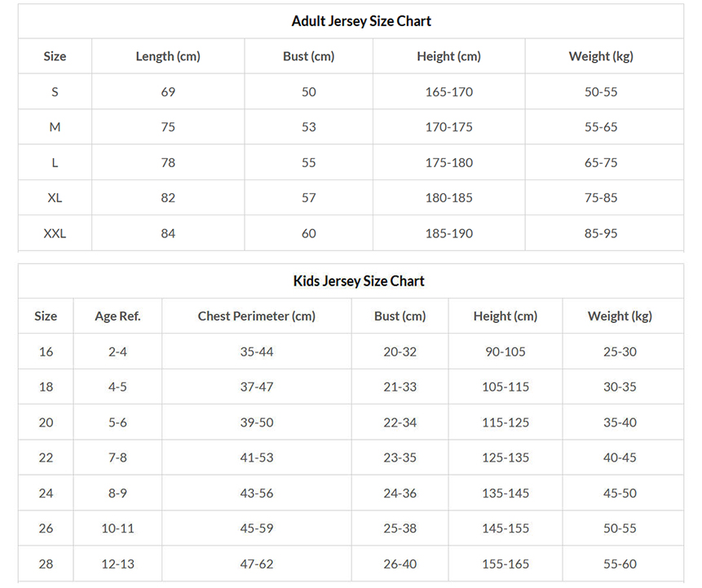The width and height of the screenshot is (702, 588).
Task: Click the kids size 28 cell
Action: click(x=46, y=564)
